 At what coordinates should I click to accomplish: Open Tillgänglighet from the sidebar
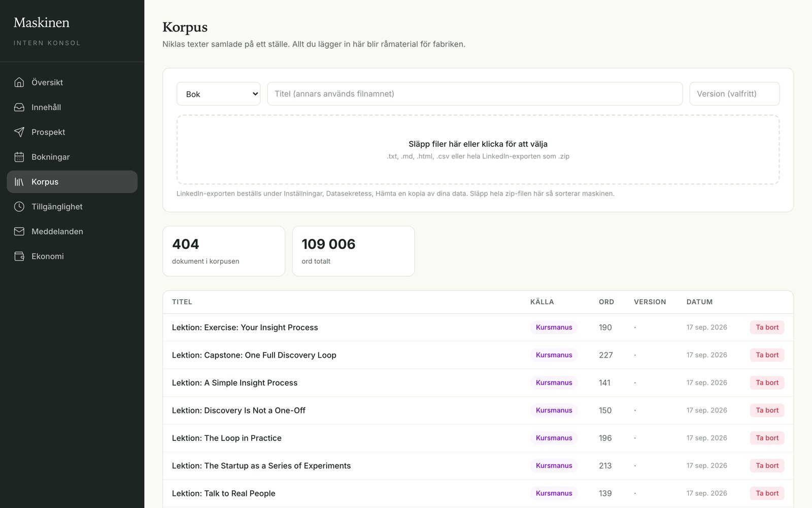[72, 207]
